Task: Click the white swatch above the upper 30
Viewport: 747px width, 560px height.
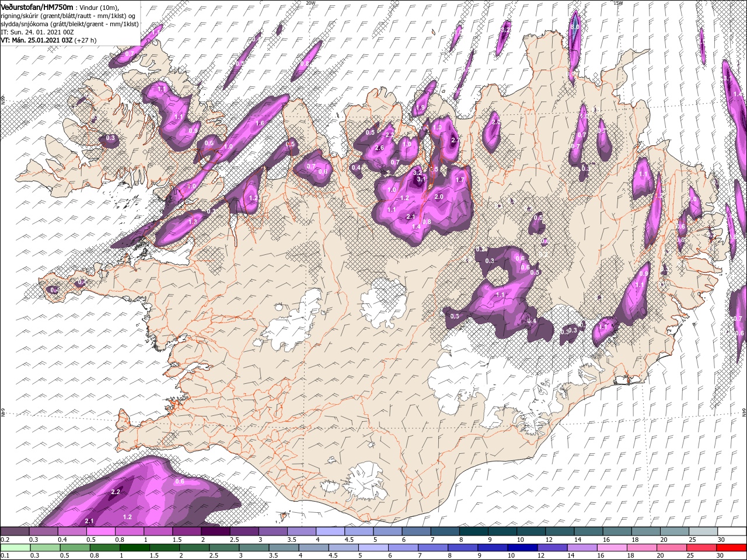Action: click(x=732, y=531)
